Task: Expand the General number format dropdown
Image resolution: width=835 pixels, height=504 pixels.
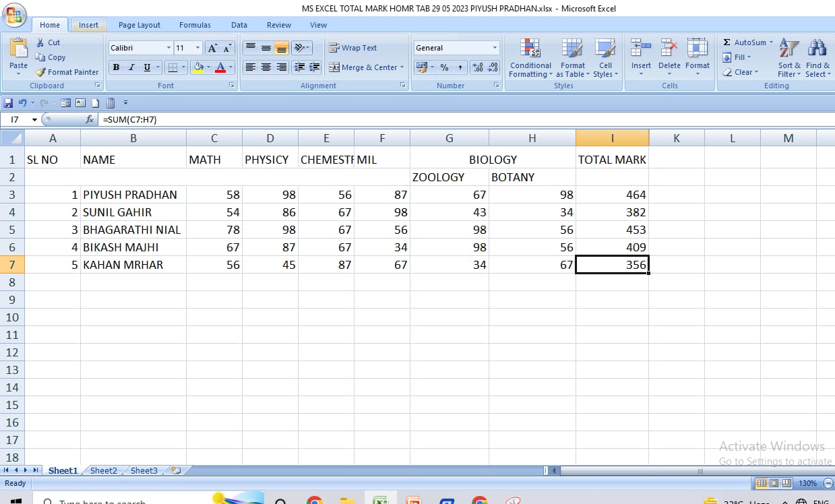Action: 495,48
